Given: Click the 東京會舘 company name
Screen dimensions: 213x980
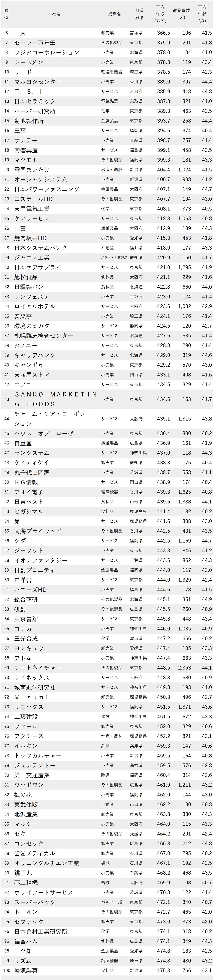Looking at the screenshot, I should pos(26,619).
